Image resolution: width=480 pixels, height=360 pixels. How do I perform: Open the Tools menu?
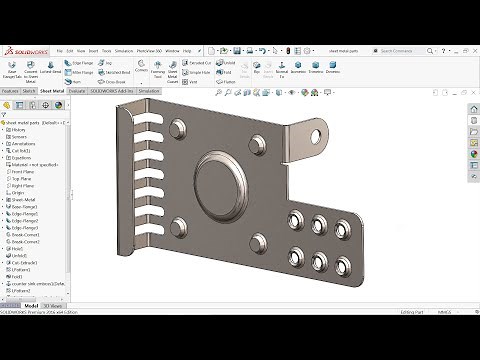click(x=107, y=51)
